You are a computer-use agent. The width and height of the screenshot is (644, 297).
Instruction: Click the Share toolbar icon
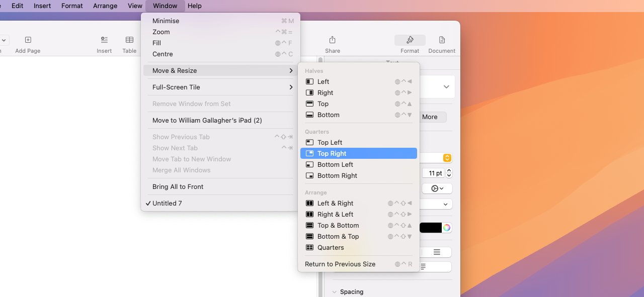pyautogui.click(x=332, y=40)
